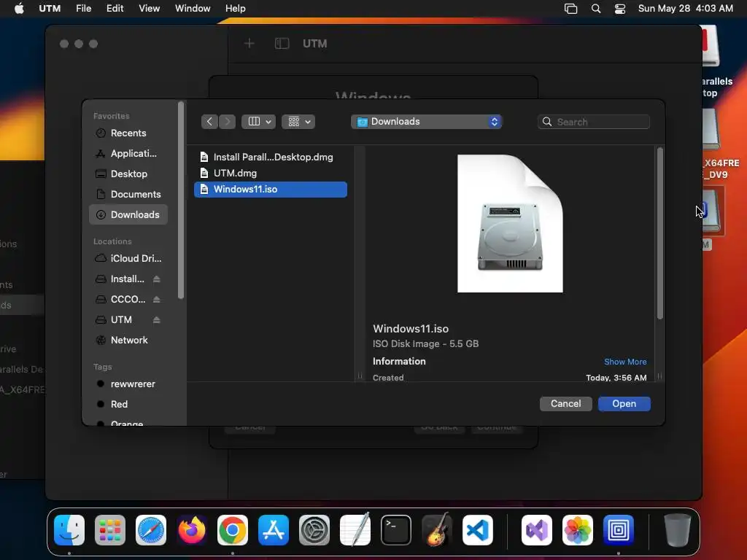Click Show More in Information section
The image size is (747, 560).
(x=625, y=362)
